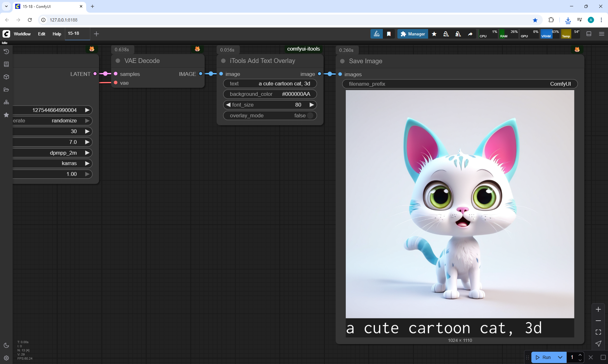The image size is (608, 364).
Task: Open the node library cube icon
Action: tap(6, 77)
